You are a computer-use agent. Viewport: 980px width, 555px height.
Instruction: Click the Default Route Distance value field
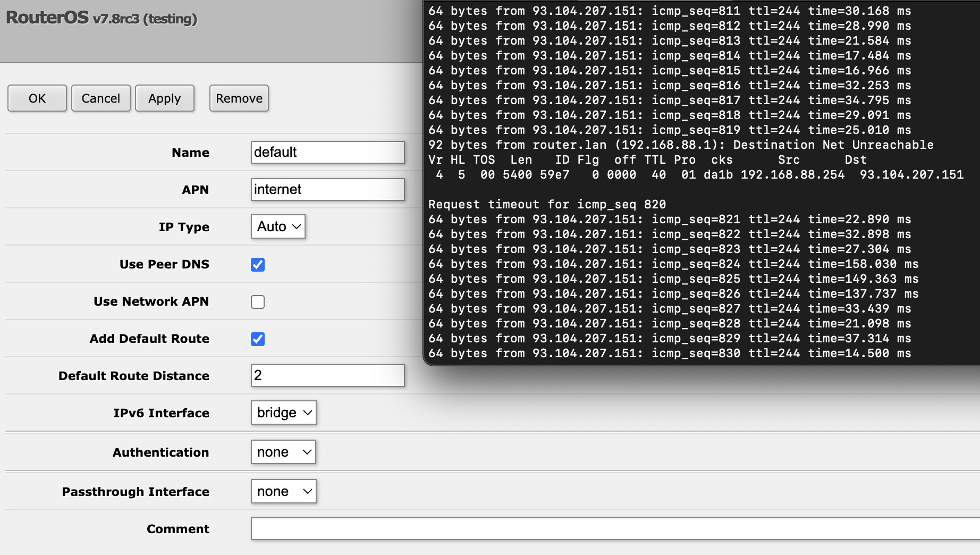pos(327,375)
